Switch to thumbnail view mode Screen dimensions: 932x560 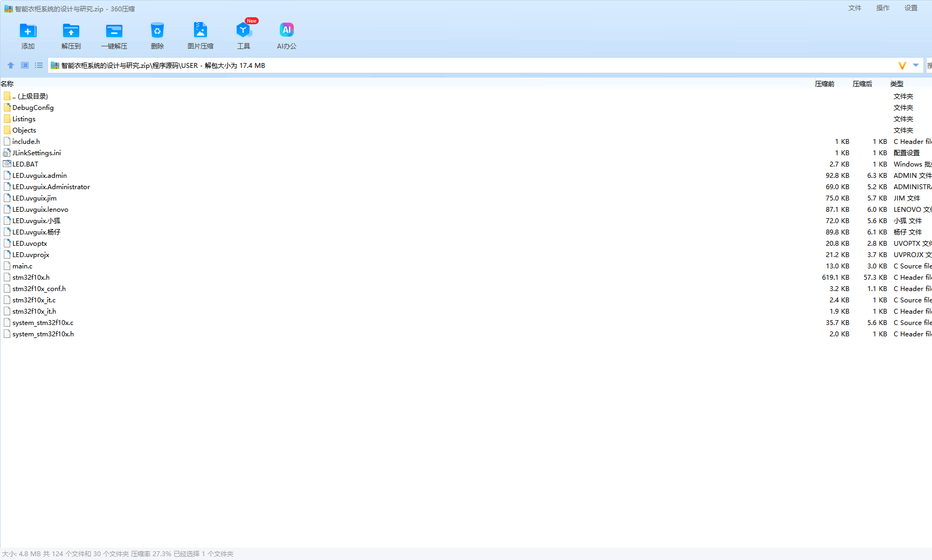pos(25,65)
